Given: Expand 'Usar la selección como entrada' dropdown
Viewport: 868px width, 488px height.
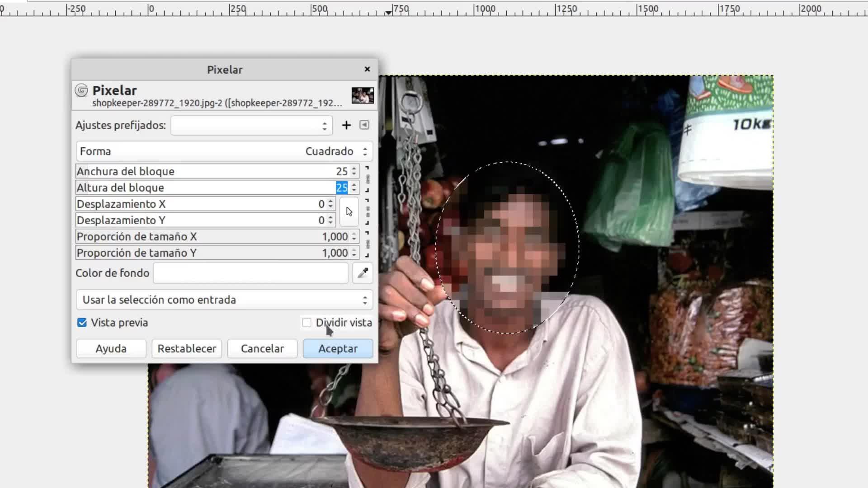Looking at the screenshot, I should click(x=224, y=300).
